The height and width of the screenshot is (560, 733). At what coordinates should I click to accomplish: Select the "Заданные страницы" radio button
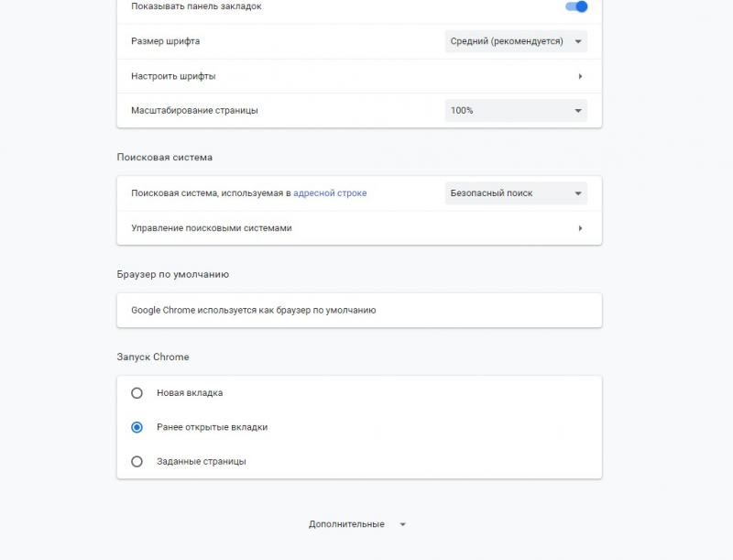137,461
